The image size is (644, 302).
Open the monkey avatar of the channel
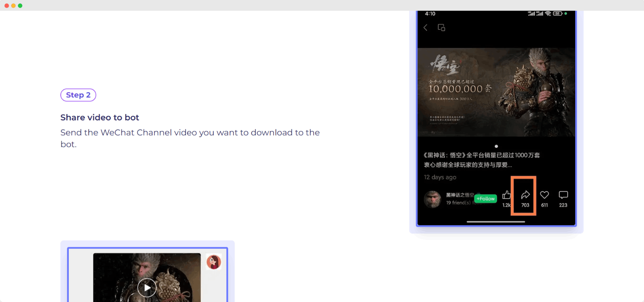click(x=433, y=199)
